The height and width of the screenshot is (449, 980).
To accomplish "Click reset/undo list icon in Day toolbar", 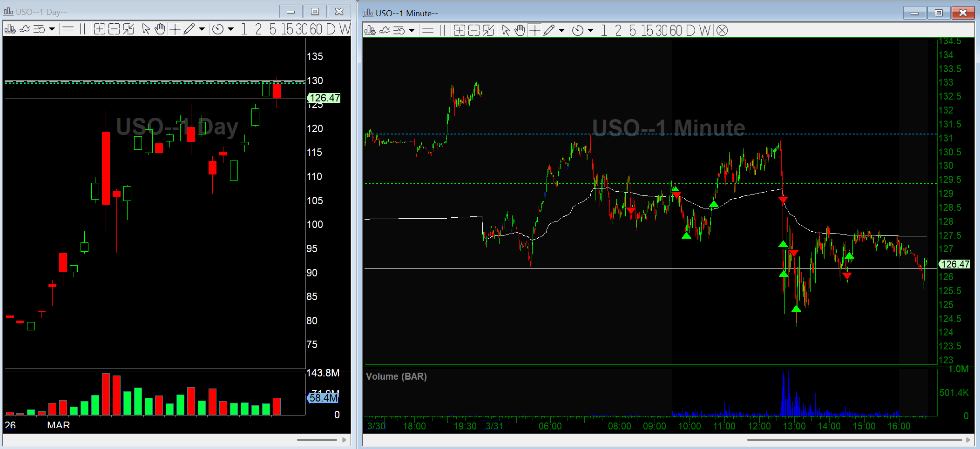I will click(40, 29).
